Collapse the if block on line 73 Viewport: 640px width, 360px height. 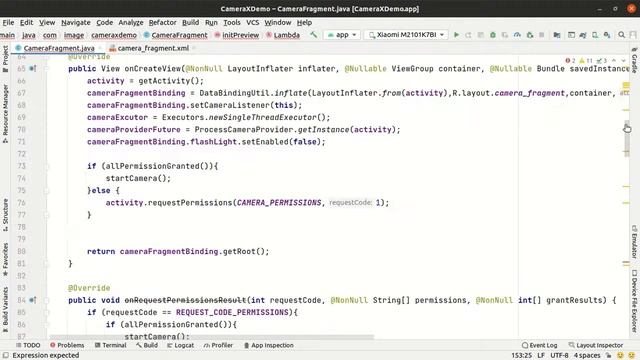[x=46, y=166]
